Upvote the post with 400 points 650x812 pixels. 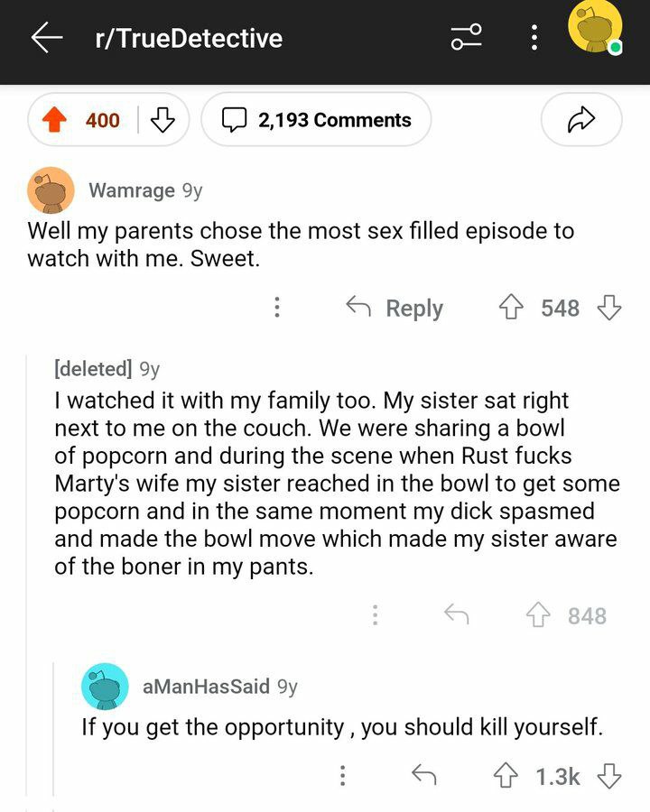coord(57,120)
